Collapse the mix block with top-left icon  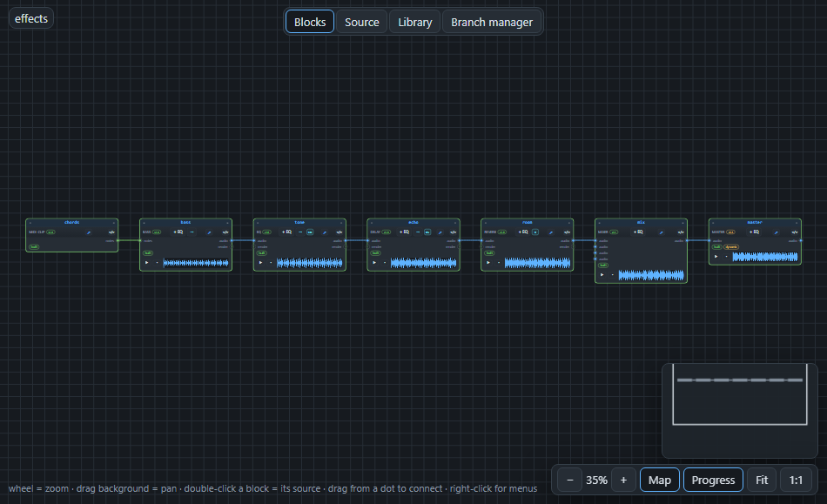600,223
